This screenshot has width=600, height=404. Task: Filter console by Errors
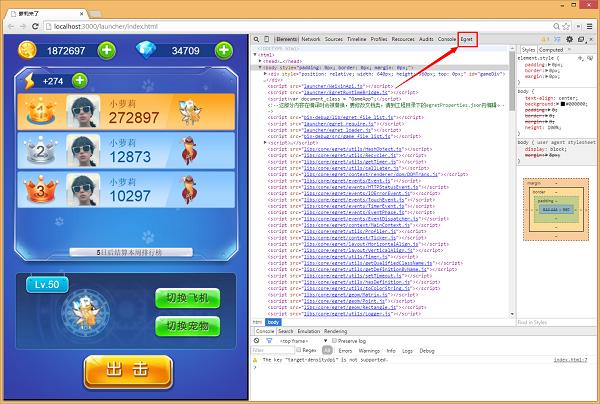[345, 350]
